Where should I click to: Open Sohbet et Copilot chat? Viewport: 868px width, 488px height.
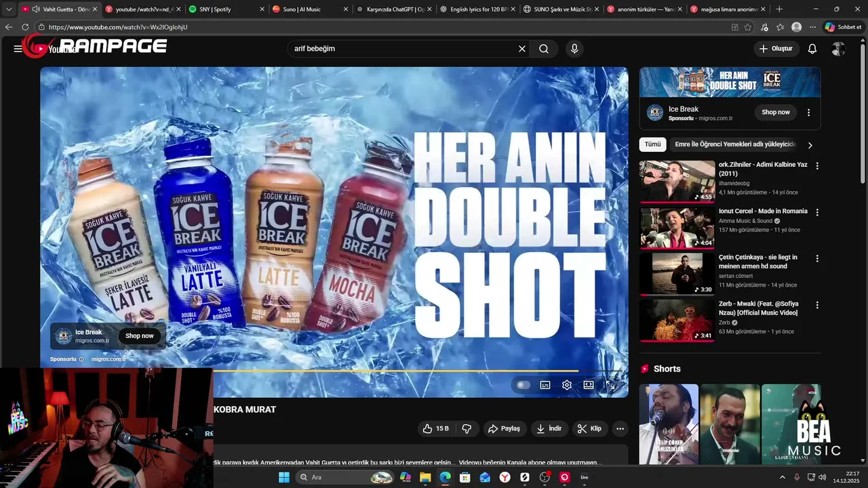(843, 27)
